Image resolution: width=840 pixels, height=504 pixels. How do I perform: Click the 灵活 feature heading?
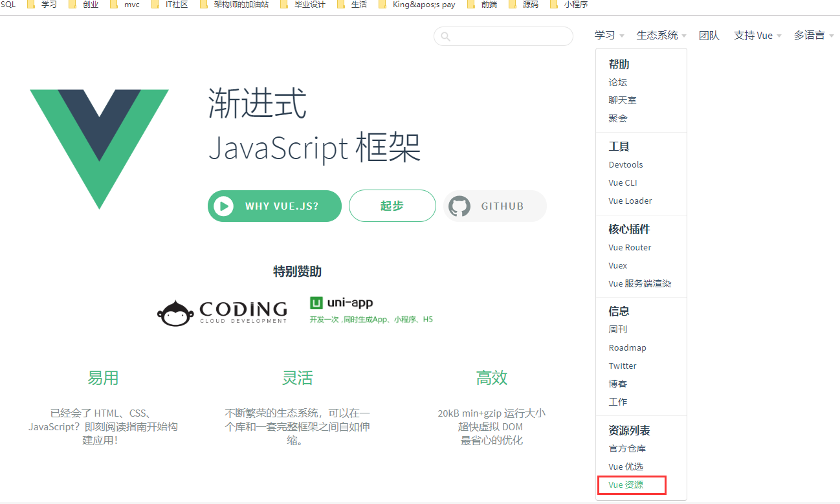(298, 378)
